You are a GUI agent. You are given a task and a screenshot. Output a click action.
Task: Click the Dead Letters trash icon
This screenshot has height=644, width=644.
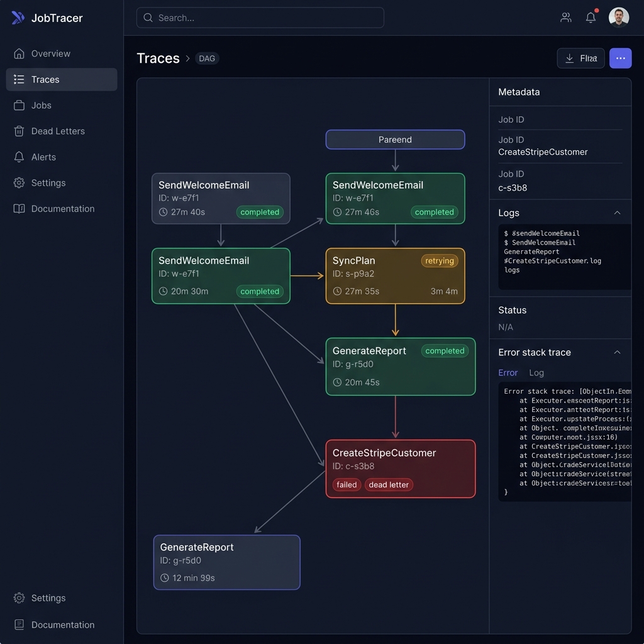pos(19,131)
